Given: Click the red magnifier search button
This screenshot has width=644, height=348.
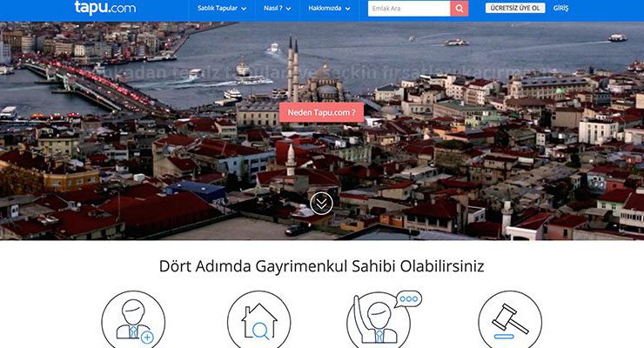Looking at the screenshot, I should tap(460, 8).
